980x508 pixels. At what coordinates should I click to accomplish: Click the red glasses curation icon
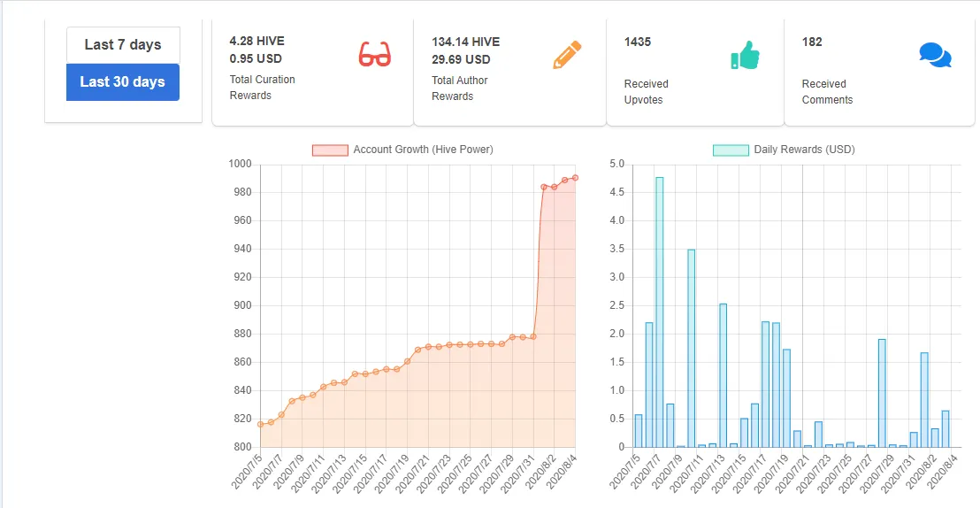[x=374, y=54]
